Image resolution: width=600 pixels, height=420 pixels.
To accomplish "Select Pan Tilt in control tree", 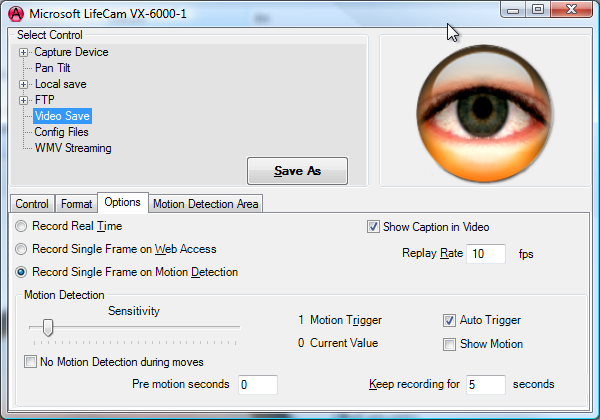I will pyautogui.click(x=52, y=68).
